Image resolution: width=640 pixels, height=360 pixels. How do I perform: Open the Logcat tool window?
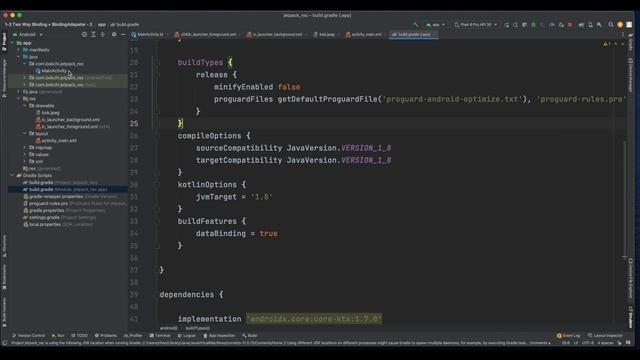click(x=187, y=336)
